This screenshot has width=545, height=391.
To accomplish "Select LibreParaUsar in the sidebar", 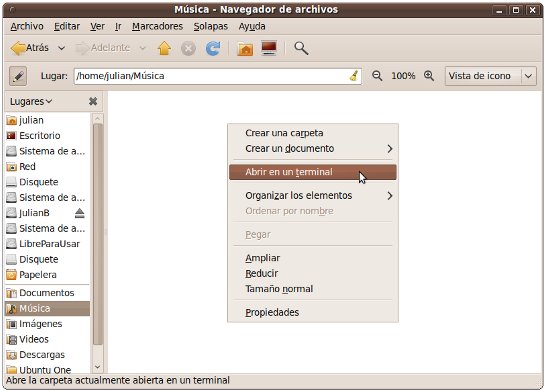I will point(48,244).
